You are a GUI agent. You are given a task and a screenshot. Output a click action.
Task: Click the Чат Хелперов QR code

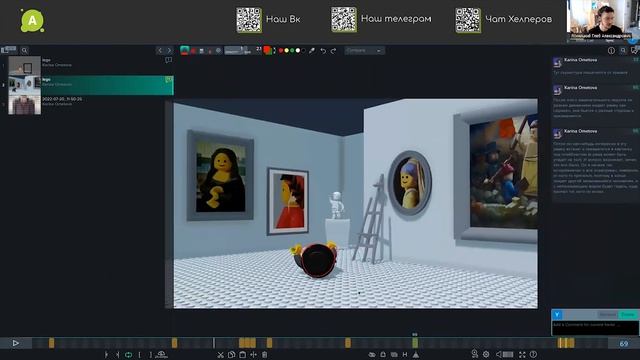click(x=468, y=20)
